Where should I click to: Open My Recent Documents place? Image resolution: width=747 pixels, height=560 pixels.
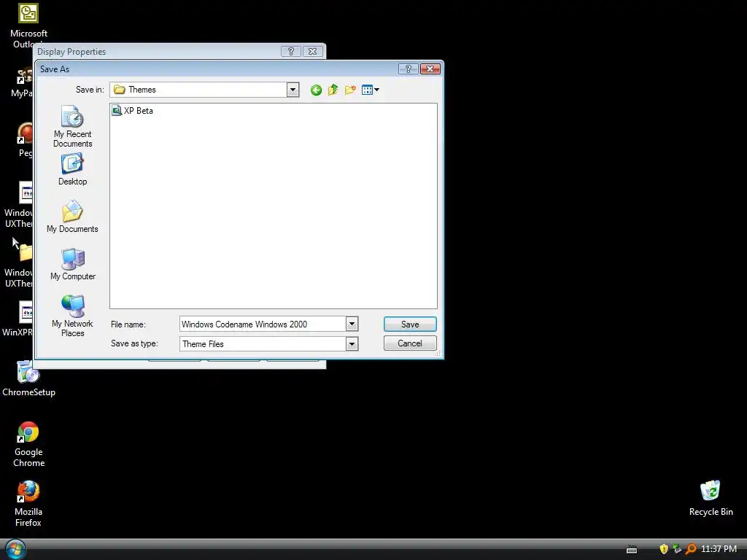[72, 127]
